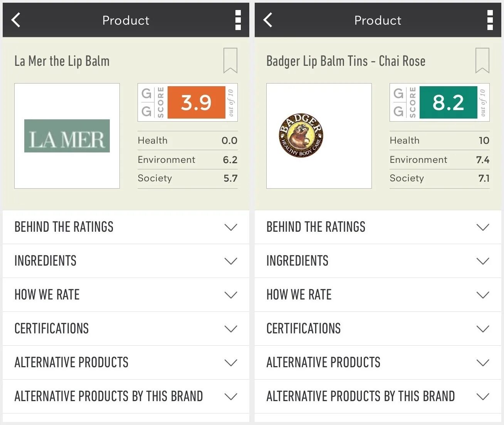504x425 pixels.
Task: Tap La Mer Society score row
Action: coord(187,178)
